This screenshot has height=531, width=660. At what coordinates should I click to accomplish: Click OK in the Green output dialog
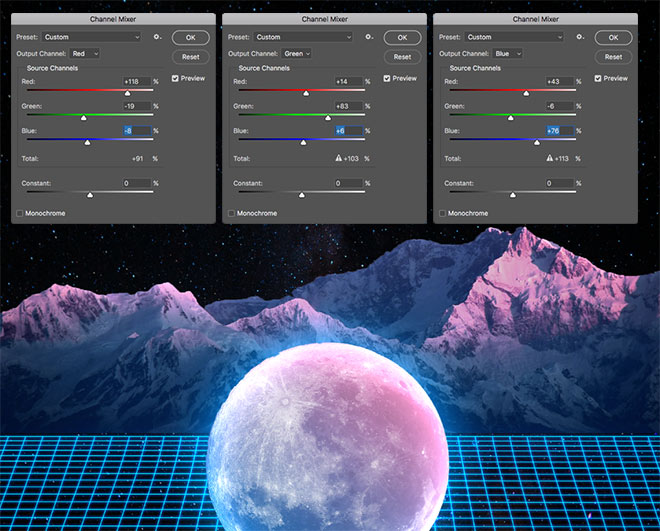(402, 37)
